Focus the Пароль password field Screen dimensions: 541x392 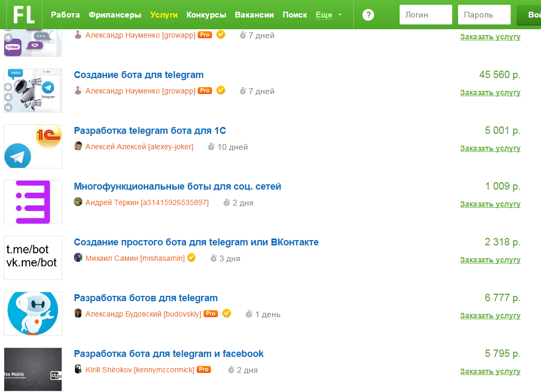(x=484, y=15)
